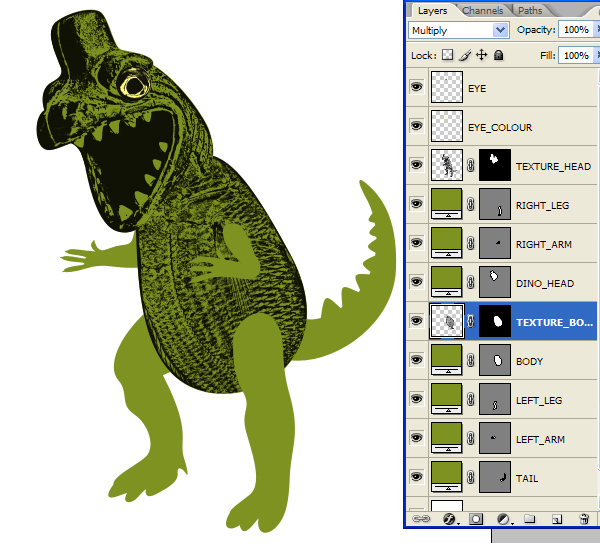
Task: Create new fill or adjustment layer icon
Action: pos(503,519)
